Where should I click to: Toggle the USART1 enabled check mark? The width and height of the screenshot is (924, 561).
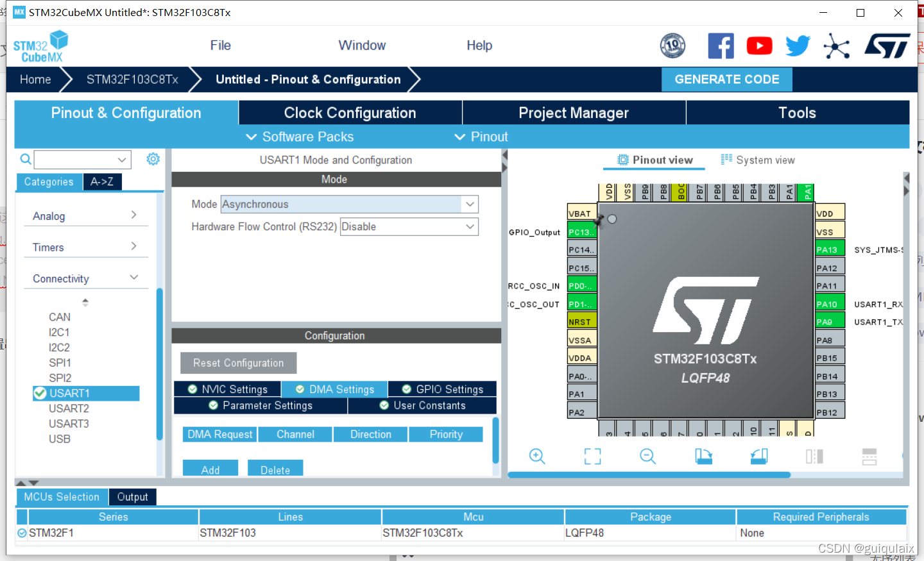40,393
